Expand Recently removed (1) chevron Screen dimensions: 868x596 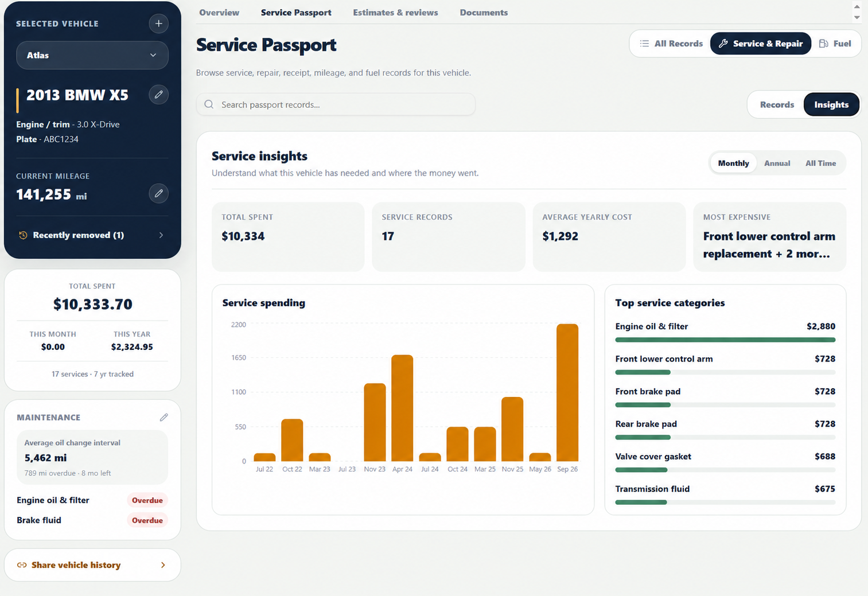[x=161, y=235]
